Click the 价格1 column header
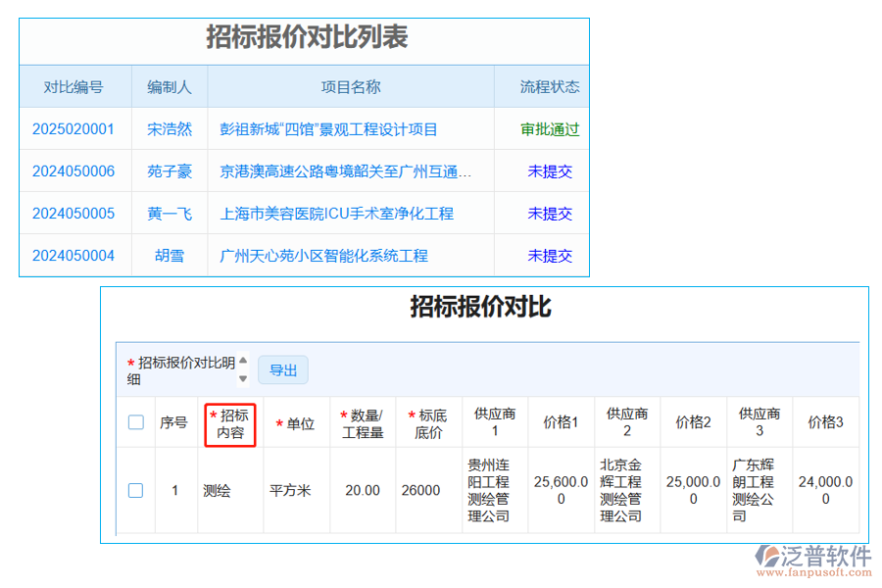 [x=561, y=421]
